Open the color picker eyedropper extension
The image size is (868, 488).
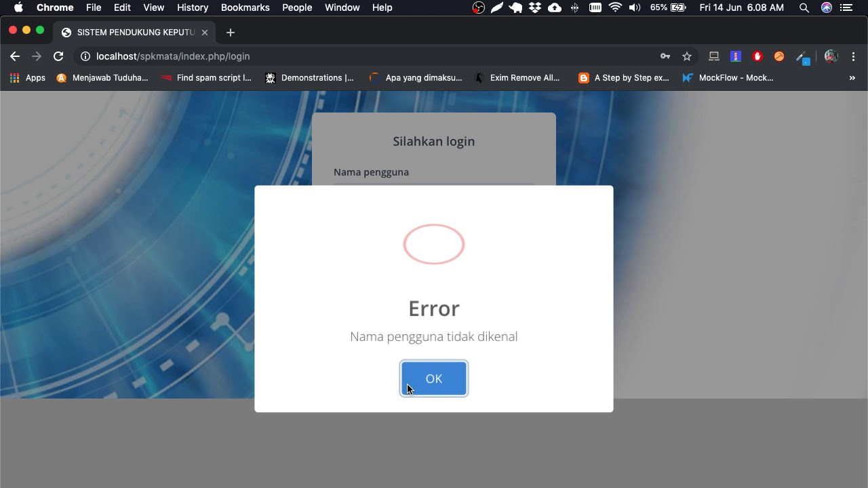(802, 58)
